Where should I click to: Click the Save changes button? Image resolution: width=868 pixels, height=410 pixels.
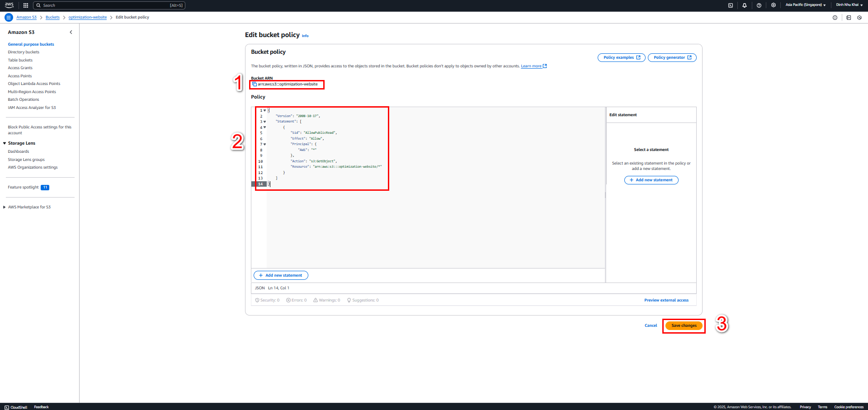[684, 325]
